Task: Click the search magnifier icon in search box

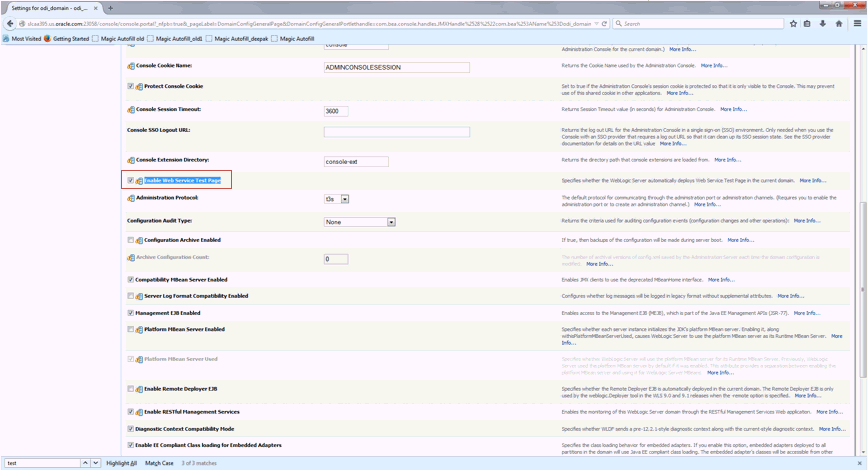Action: pos(619,24)
